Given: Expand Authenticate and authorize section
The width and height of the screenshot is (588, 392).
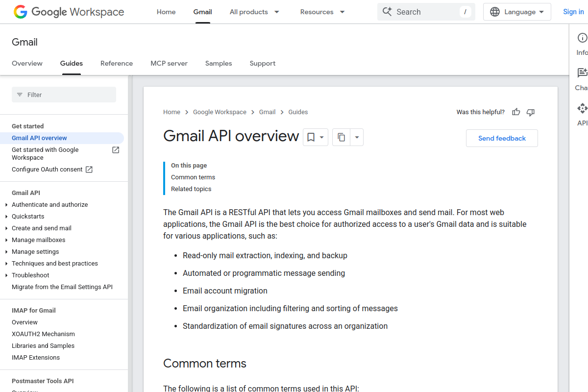Looking at the screenshot, I should point(6,205).
